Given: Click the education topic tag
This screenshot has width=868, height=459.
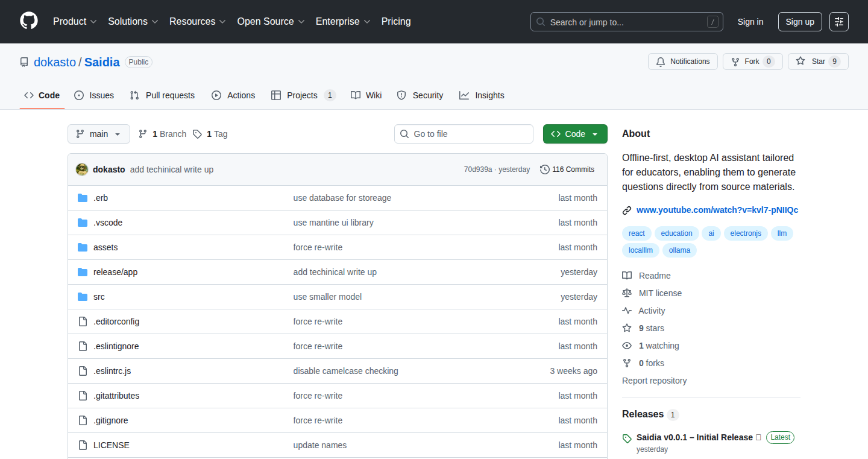Looking at the screenshot, I should pyautogui.click(x=676, y=233).
